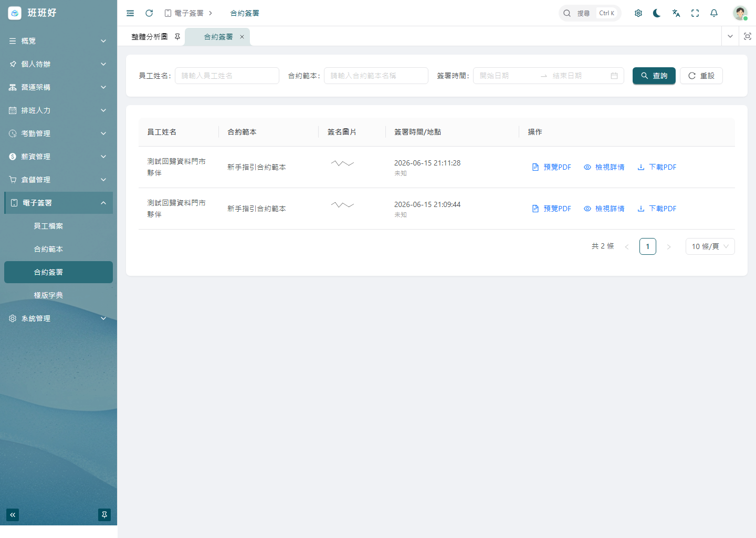
Task: Go to previous page arrow
Action: pyautogui.click(x=627, y=246)
